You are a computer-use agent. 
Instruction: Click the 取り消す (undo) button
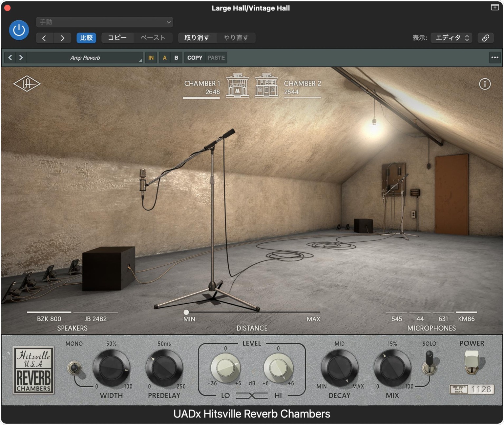point(197,37)
